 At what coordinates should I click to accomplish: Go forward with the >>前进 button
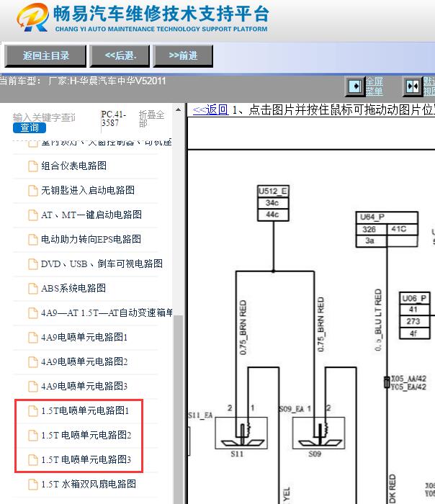point(183,56)
